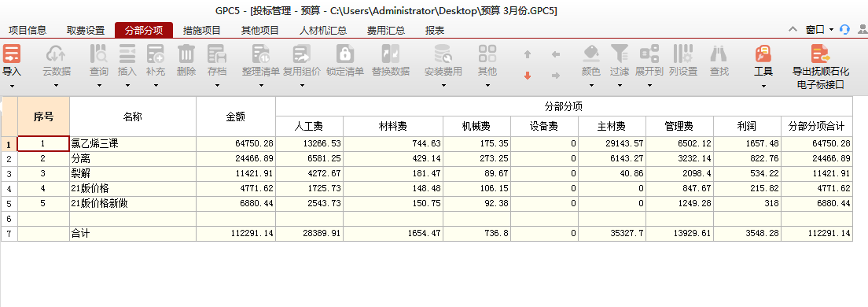Expand the dropdown arrow under 云数据
868x307 pixels.
(x=56, y=86)
